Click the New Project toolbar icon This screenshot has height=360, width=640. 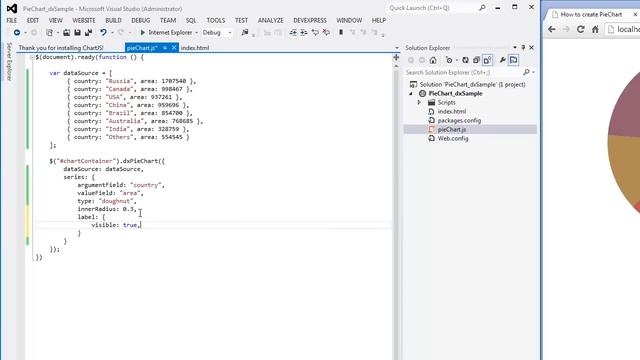click(49, 32)
